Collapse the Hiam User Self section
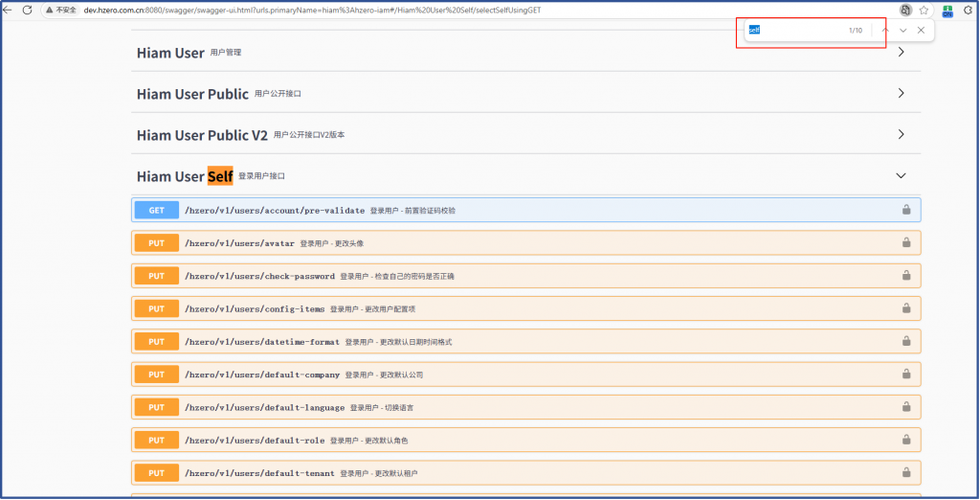The width and height of the screenshot is (980, 500). (x=901, y=176)
